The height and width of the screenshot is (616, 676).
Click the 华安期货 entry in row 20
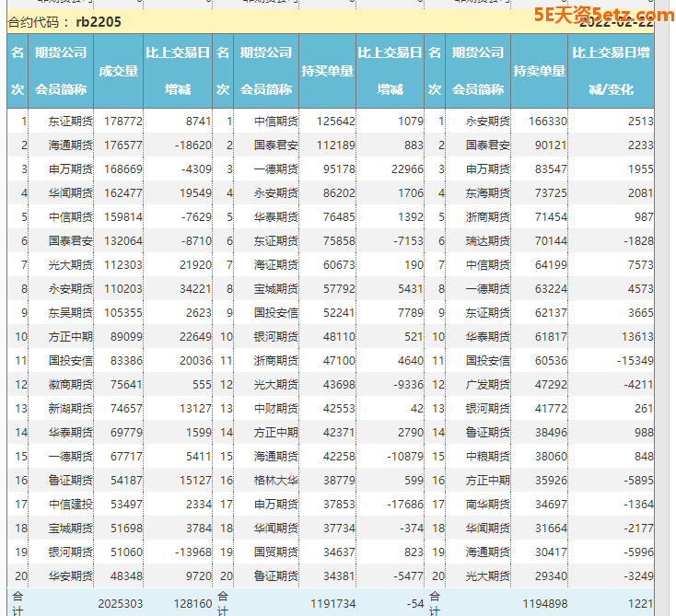point(70,575)
